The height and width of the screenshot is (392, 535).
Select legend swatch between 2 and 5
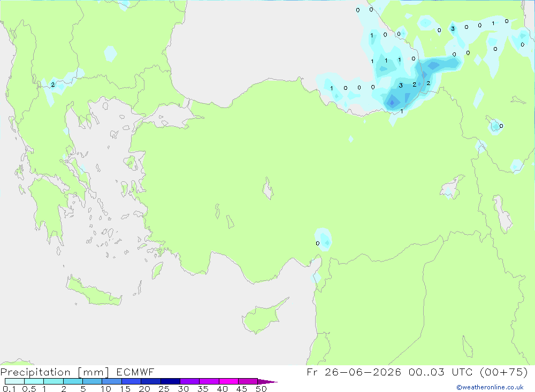coord(73,381)
